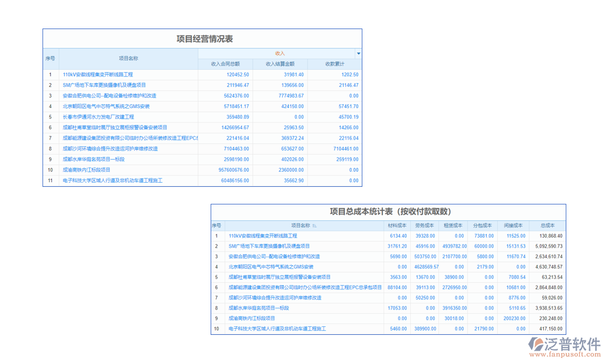Click the 泛普软件 logo icon

pos(537,344)
